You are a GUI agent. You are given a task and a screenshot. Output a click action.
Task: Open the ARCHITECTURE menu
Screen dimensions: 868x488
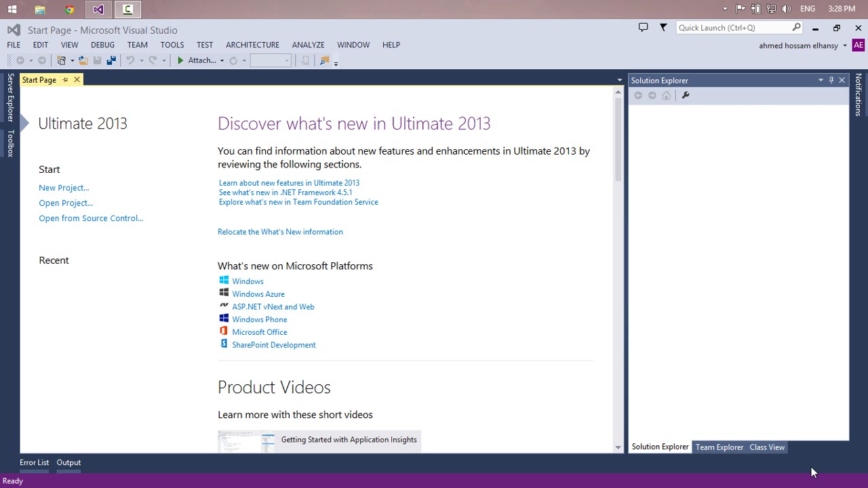click(x=252, y=45)
